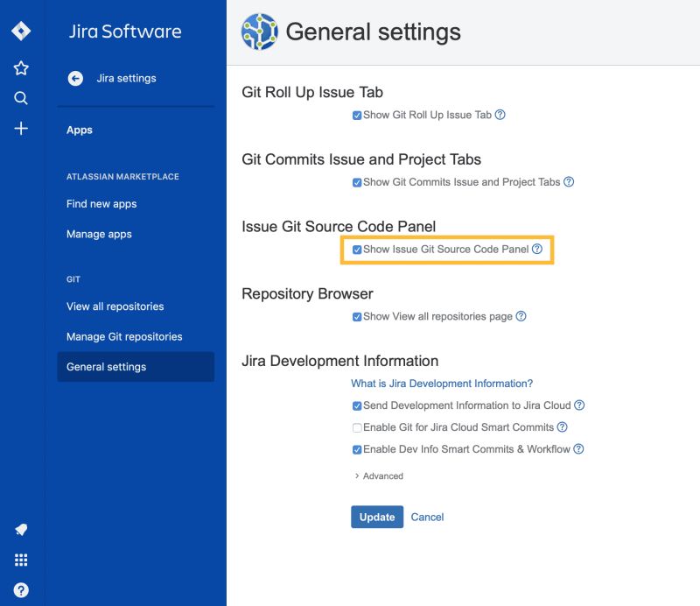Select Manage Git repositories
Viewport: 700px width, 606px height.
(x=123, y=336)
